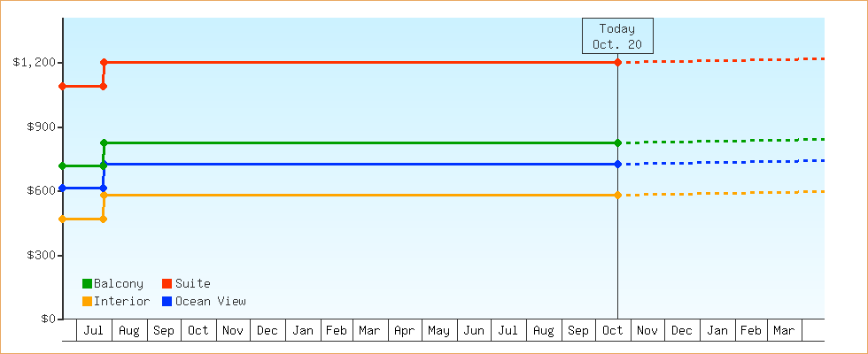Click the Suite data point on Today line
Viewport: 868px width, 354px height.
tap(617, 62)
